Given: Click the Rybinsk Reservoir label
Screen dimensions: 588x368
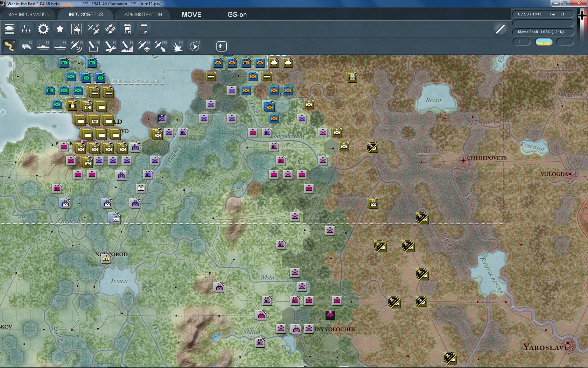Looking at the screenshot, I should [x=491, y=275].
